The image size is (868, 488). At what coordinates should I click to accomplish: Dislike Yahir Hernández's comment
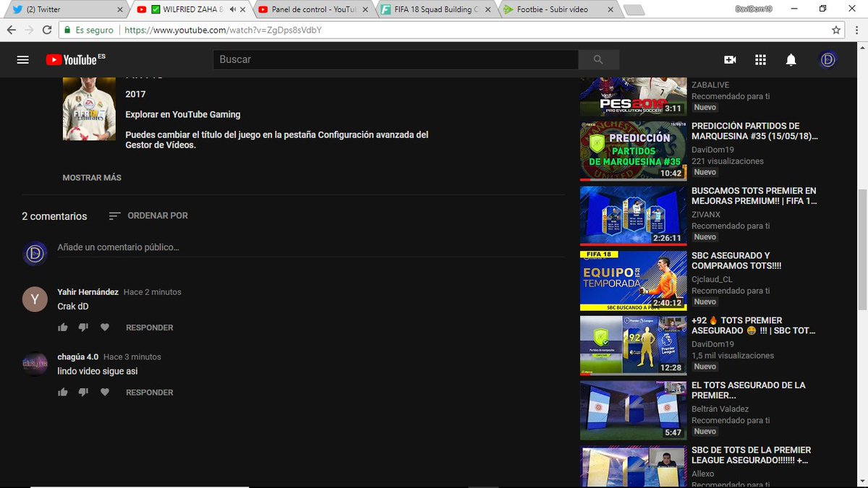pyautogui.click(x=83, y=328)
